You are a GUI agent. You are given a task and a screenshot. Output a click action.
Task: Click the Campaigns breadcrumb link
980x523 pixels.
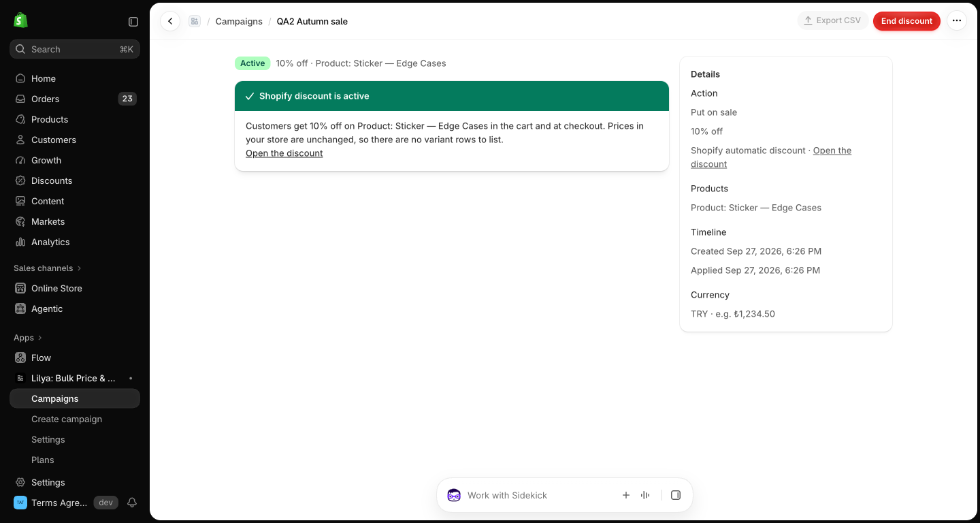coord(239,21)
